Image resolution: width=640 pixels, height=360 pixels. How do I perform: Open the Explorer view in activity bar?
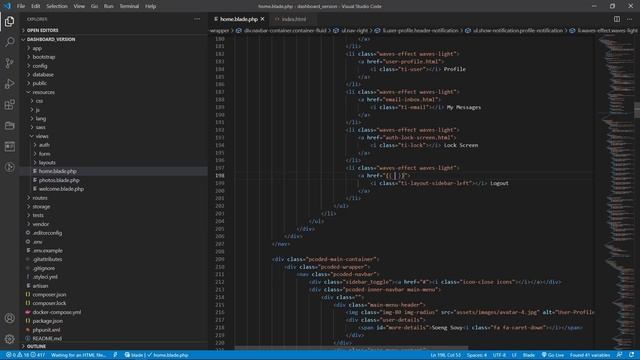[x=9, y=21]
